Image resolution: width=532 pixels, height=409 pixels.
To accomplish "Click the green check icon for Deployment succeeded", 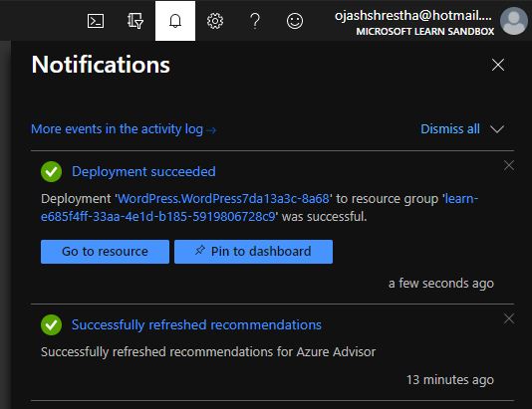I will [x=51, y=172].
